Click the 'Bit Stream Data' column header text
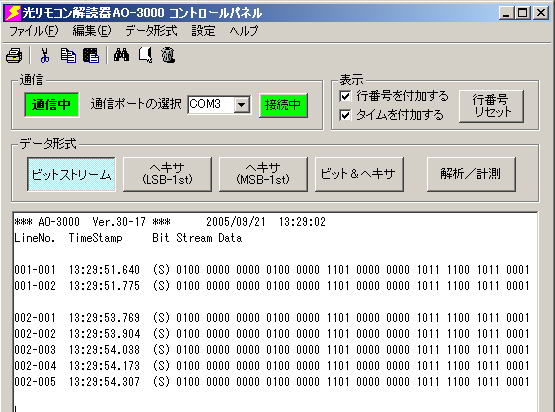Screen dimensions: 555x412 pos(197,238)
